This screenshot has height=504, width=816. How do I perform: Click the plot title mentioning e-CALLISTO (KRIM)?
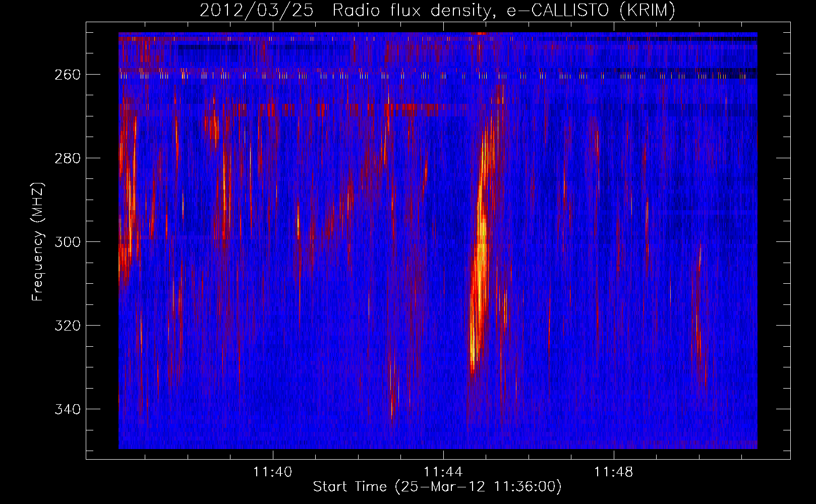[x=437, y=10]
